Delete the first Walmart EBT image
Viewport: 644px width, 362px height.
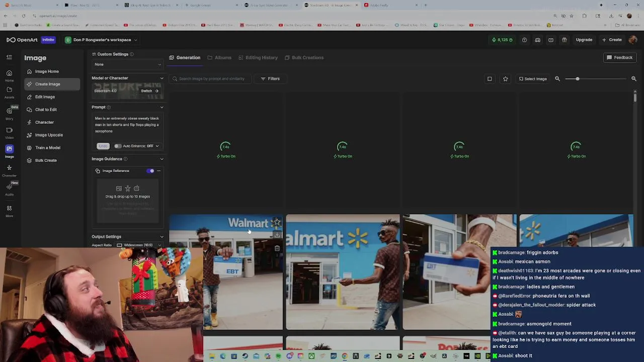[277, 248]
